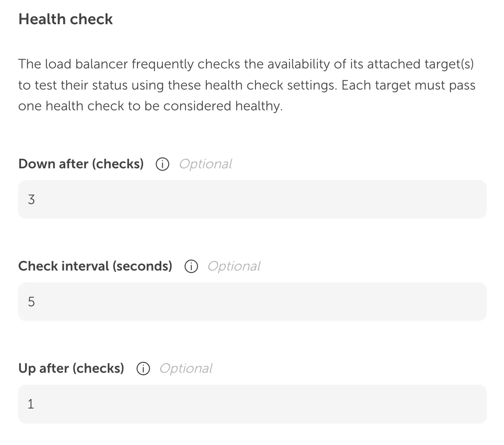This screenshot has height=445, width=504.
Task: Show info icon help for Up after (checks)
Action: (143, 369)
